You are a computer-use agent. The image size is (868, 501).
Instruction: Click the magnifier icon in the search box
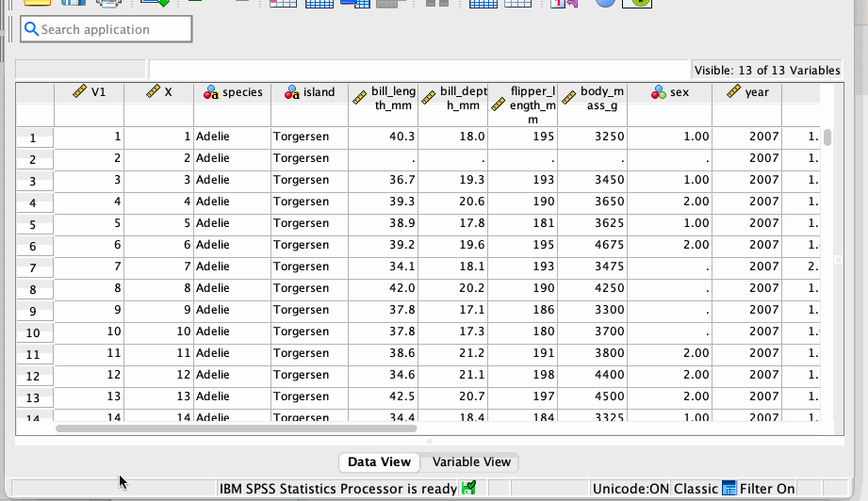click(x=31, y=29)
